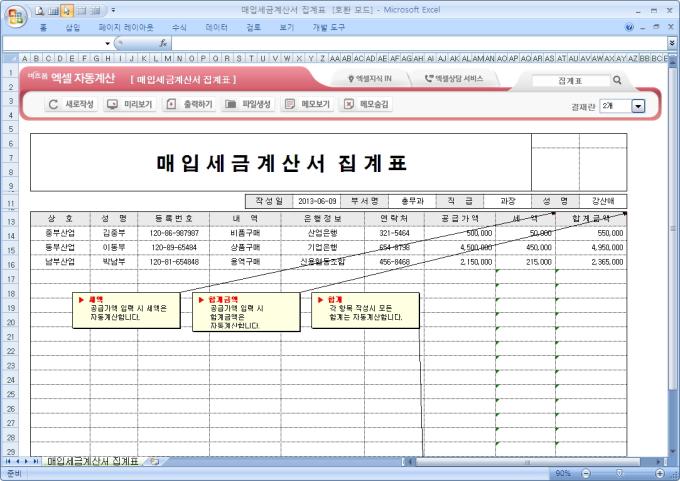Viewport: 680px width, 481px height.
Task: Click the select-all corner box of the grid
Action: tap(11, 58)
